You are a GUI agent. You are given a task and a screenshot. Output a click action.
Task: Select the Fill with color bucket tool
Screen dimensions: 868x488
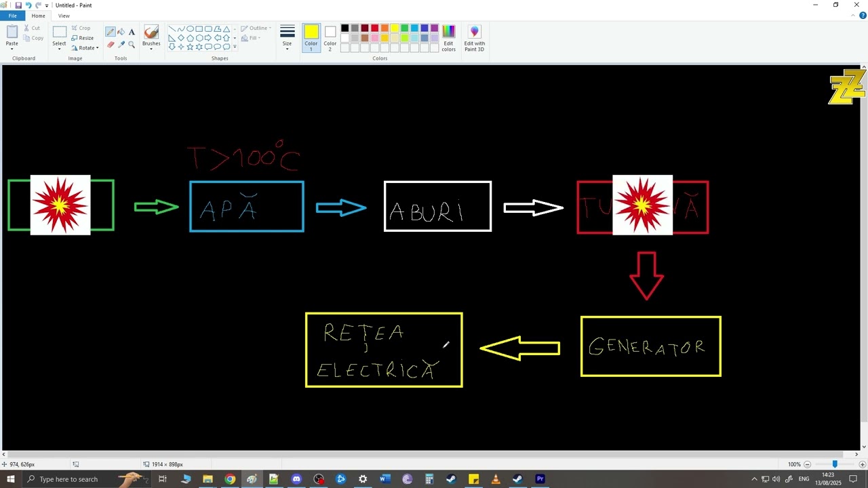coord(121,32)
